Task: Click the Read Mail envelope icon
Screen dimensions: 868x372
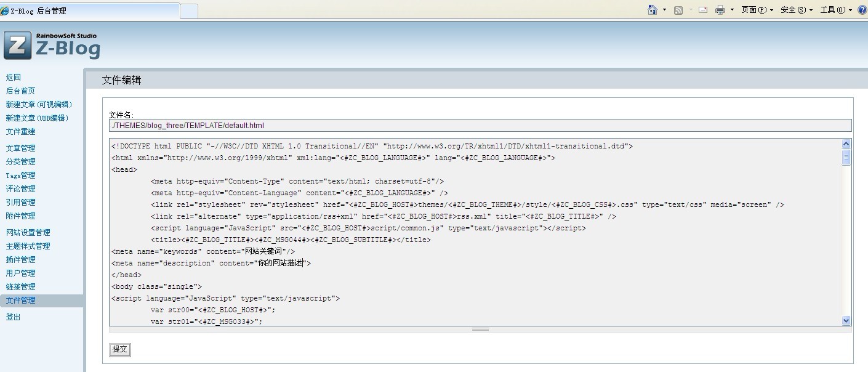Action: [703, 10]
